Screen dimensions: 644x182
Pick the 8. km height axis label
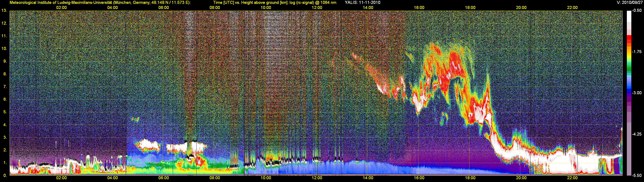tap(5, 74)
